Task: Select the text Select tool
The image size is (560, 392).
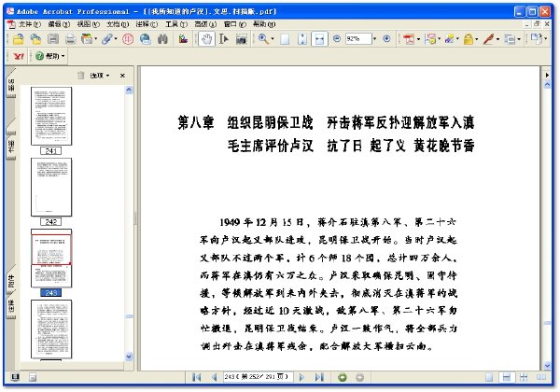Action: coord(224,39)
